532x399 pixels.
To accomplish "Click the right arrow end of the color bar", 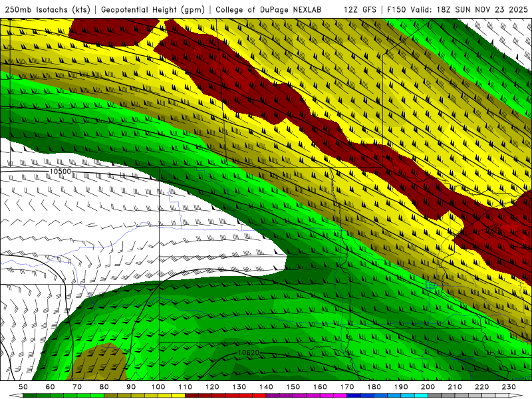I will coord(516,396).
